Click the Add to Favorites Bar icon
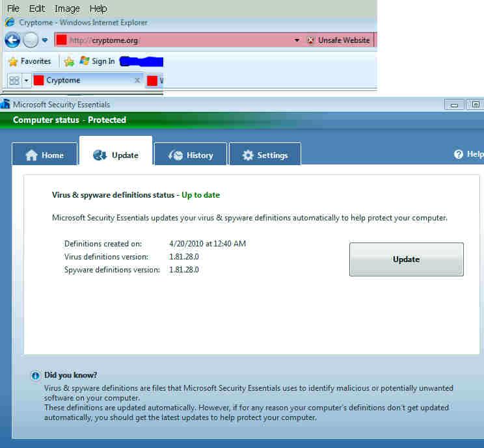 pos(69,61)
